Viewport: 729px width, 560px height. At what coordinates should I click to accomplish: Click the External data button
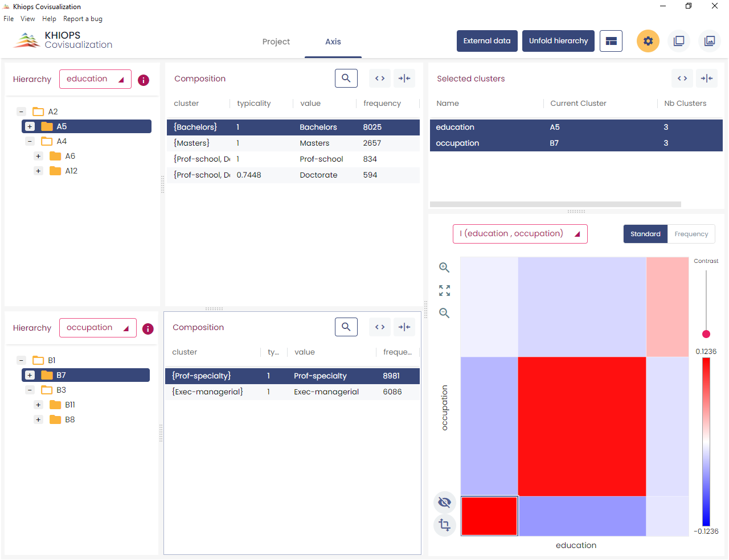click(487, 41)
